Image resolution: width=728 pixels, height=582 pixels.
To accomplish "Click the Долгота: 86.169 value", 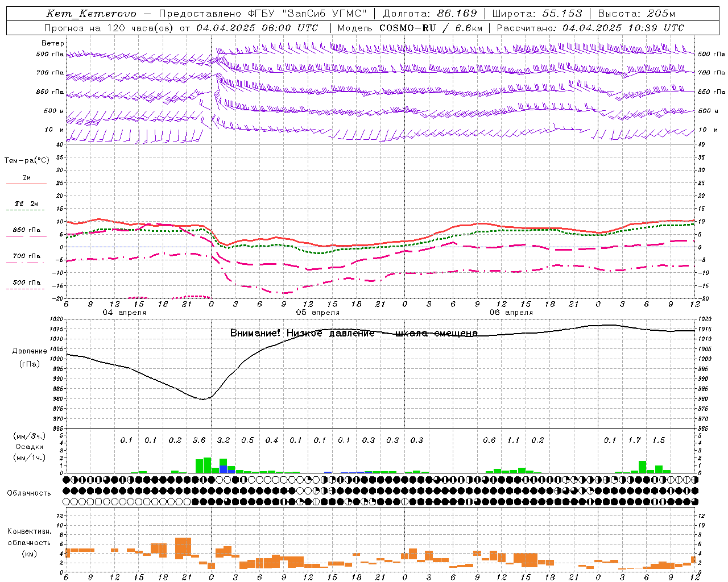I will point(430,14).
